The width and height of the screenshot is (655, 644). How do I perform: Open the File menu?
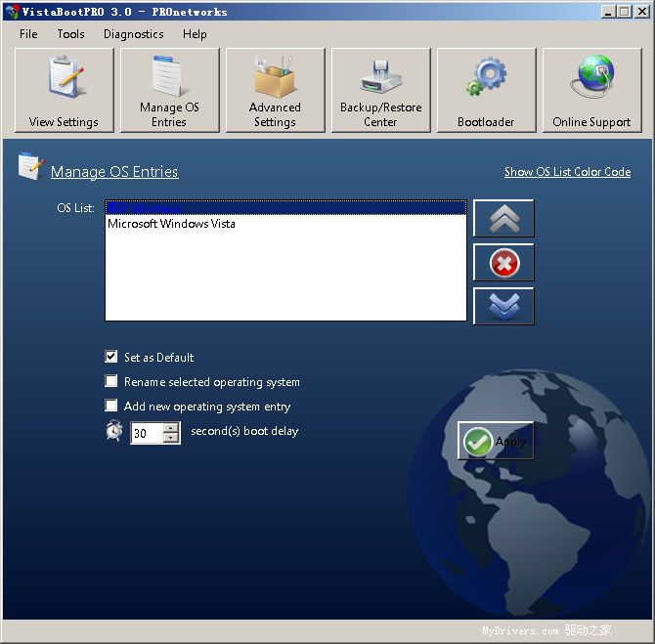point(28,34)
